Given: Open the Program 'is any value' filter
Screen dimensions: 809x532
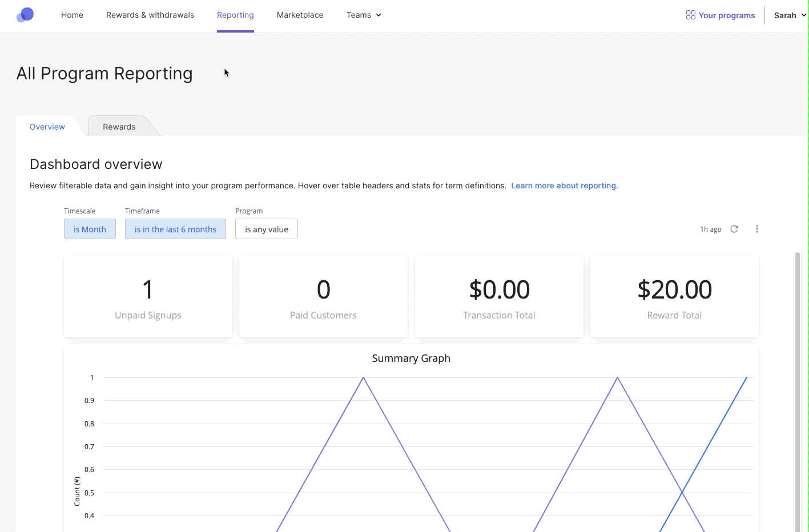Looking at the screenshot, I should (267, 229).
